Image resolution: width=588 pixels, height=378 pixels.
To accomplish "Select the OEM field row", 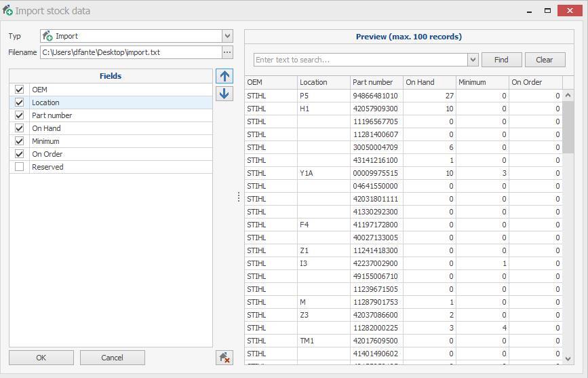I will [111, 90].
